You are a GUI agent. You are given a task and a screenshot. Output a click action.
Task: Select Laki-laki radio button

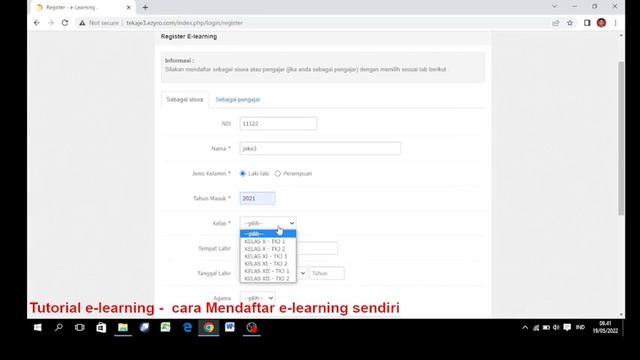tap(242, 173)
